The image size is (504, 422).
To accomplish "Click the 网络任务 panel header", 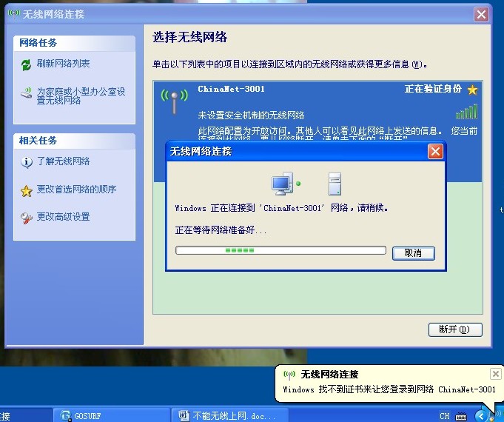I will pyautogui.click(x=74, y=43).
